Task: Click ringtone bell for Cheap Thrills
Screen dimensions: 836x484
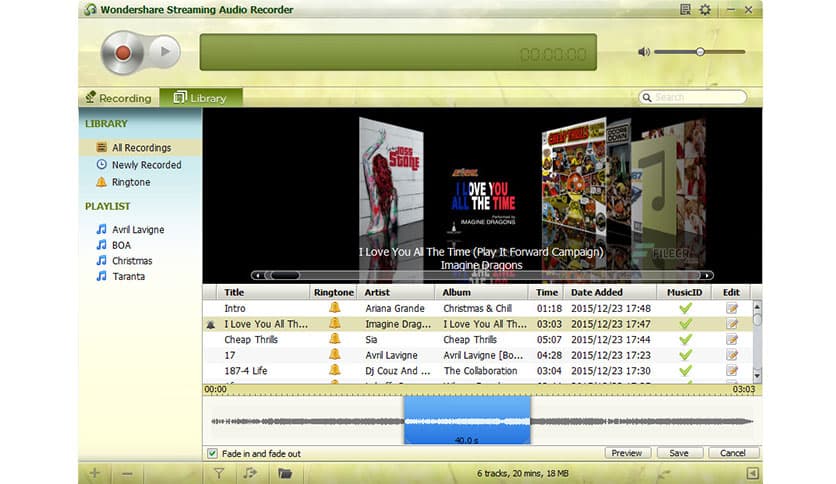Action: click(334, 338)
